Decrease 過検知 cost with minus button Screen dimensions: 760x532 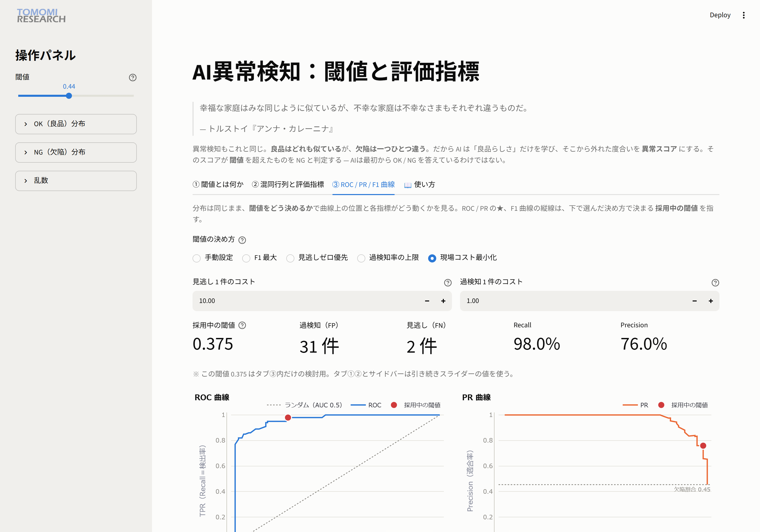[x=694, y=301]
